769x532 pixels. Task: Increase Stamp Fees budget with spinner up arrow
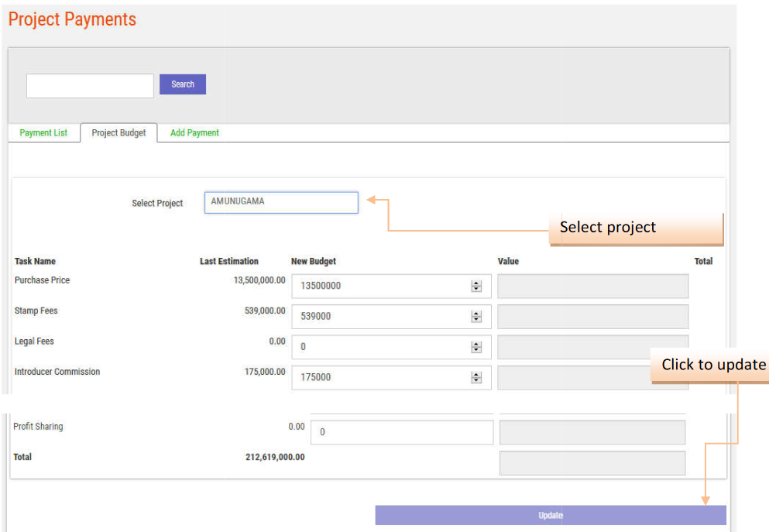coord(476,314)
